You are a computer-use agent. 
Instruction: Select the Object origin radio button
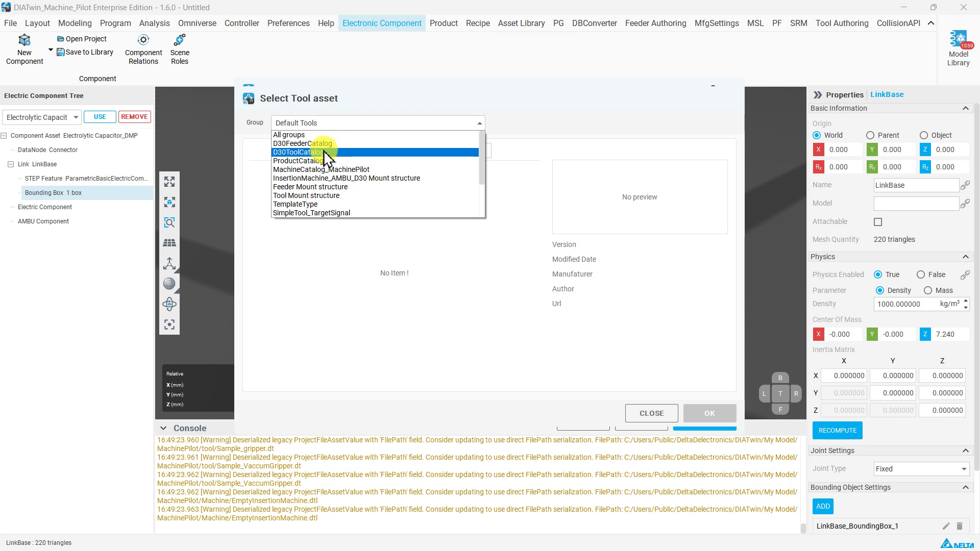924,135
